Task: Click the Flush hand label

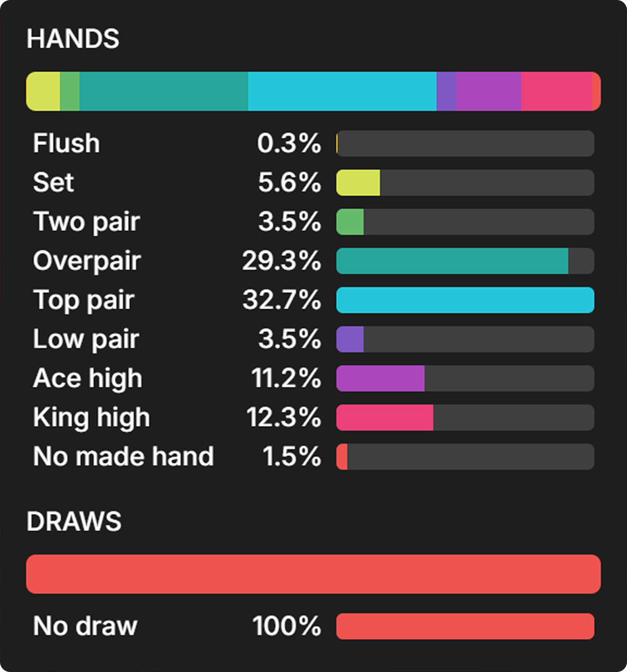Action: pyautogui.click(x=66, y=143)
